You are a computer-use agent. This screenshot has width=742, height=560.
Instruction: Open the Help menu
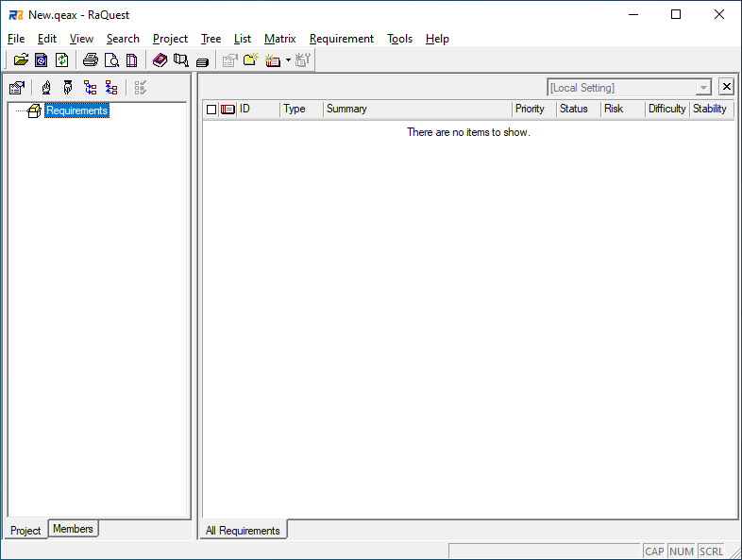437,39
